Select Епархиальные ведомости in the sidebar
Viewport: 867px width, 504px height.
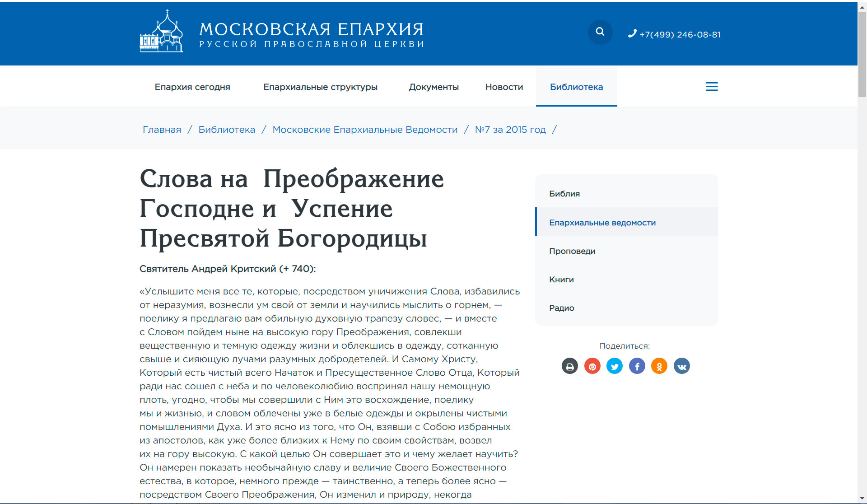tap(626, 222)
